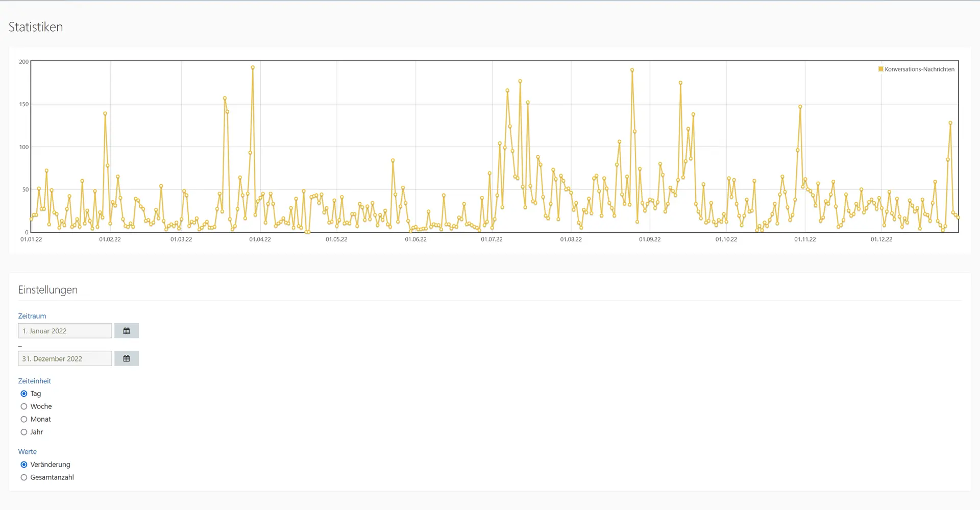This screenshot has height=510, width=980.
Task: Click the highest peak data point before 01.04.22
Action: (x=253, y=67)
